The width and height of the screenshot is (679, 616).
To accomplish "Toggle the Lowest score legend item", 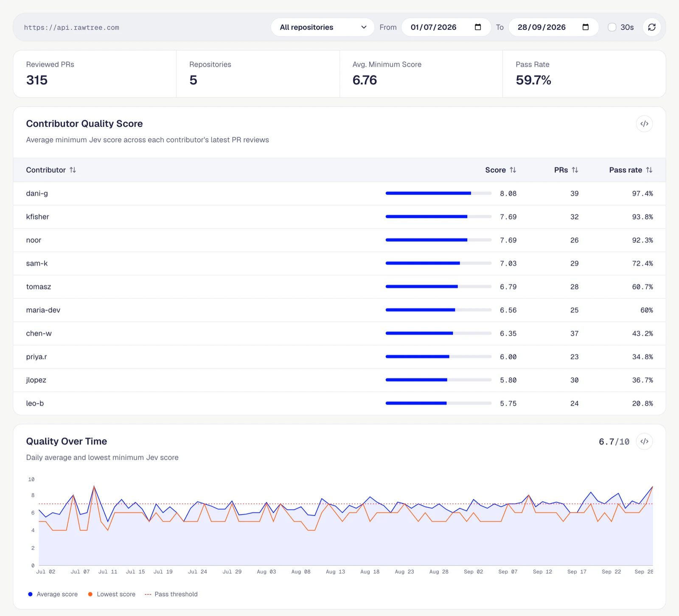I will coord(112,594).
